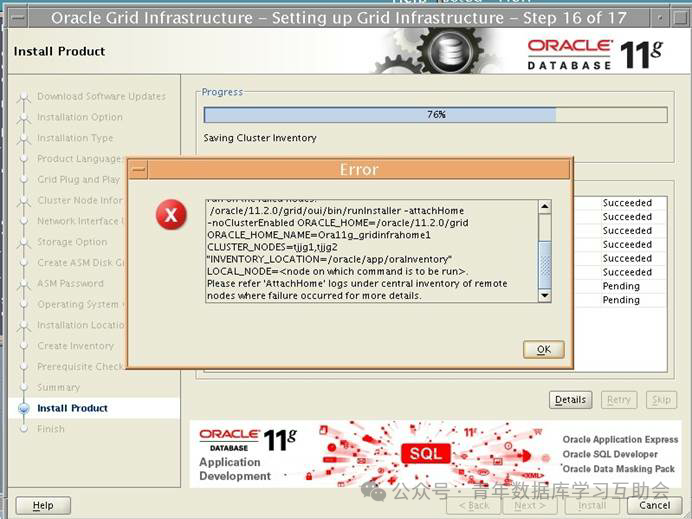This screenshot has width=692, height=519.
Task: Select the Cluster Node Information step
Action: pos(80,200)
